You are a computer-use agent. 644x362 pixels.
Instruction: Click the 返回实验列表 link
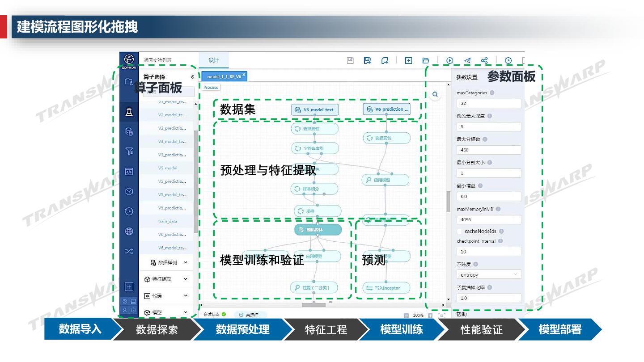(157, 60)
